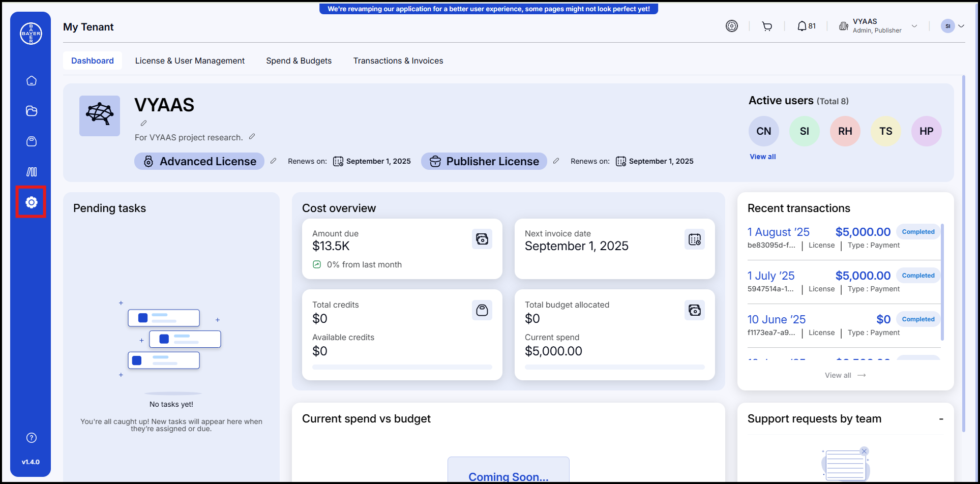Viewport: 980px width, 484px height.
Task: Open the library books icon in the sidebar
Action: click(32, 172)
